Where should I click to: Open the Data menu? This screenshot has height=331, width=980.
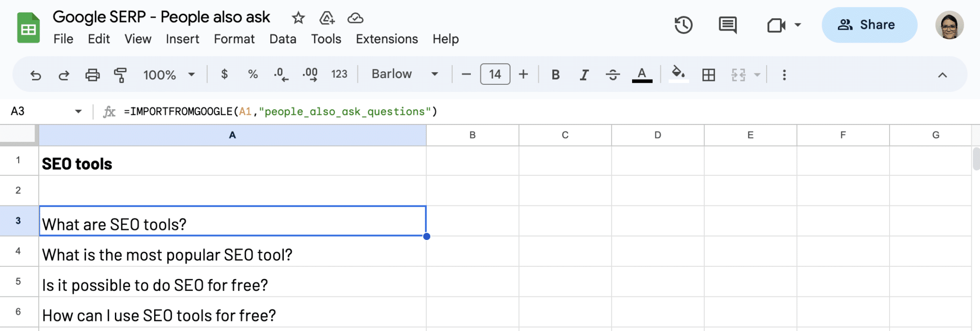pyautogui.click(x=283, y=39)
